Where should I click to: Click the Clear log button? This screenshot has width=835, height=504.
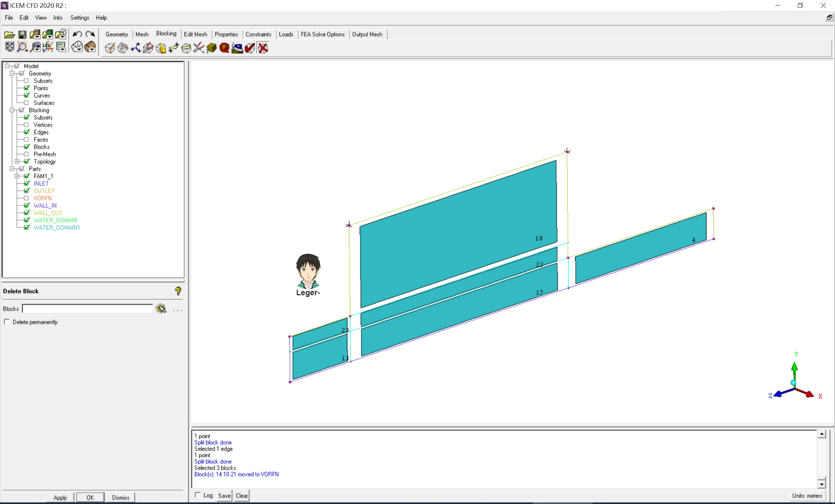tap(242, 496)
